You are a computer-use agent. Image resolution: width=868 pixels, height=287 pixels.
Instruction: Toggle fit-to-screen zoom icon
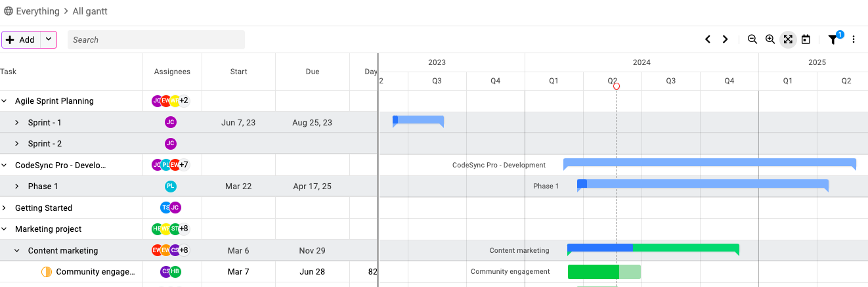(788, 39)
